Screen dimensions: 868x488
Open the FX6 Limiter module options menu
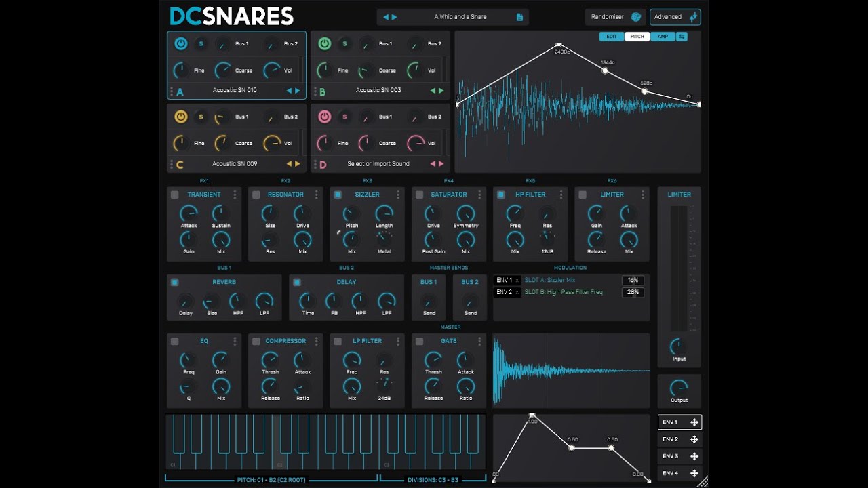point(642,195)
